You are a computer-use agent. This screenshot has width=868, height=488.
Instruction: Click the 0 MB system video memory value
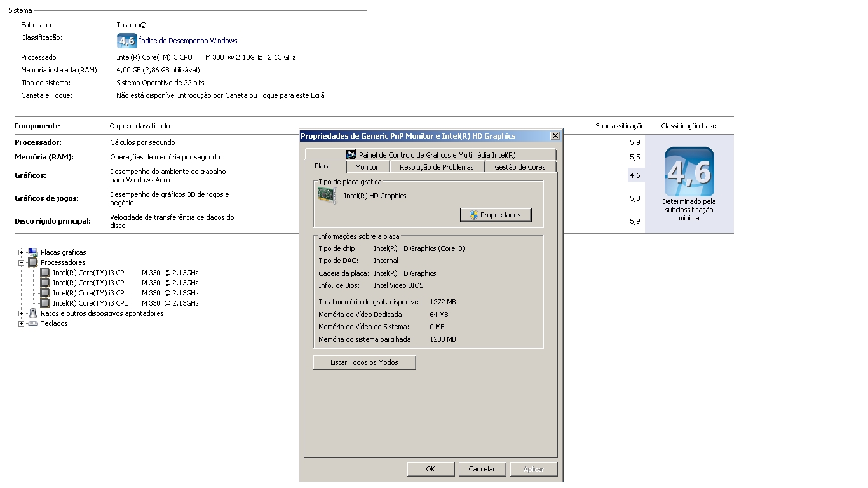tap(437, 327)
